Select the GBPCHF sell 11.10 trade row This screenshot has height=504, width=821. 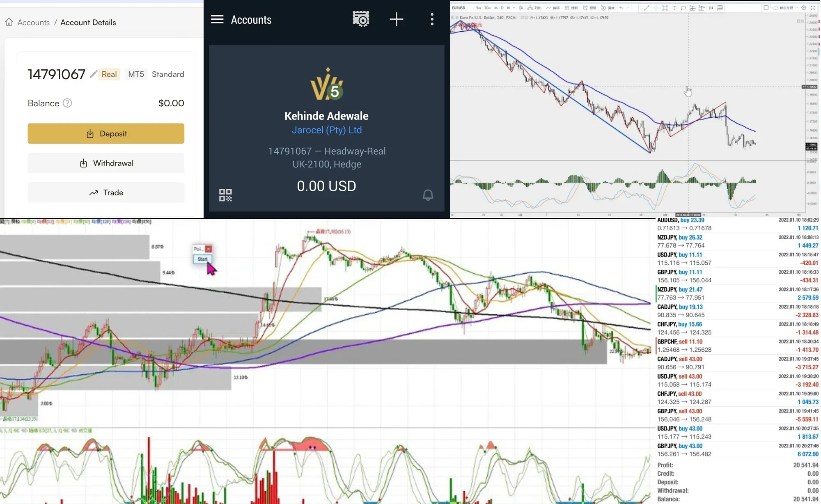point(738,346)
